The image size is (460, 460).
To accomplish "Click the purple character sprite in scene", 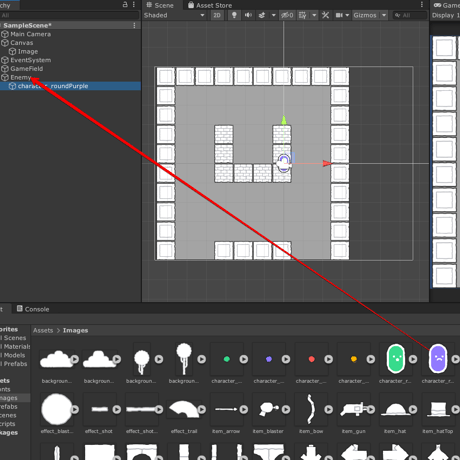I will 283,163.
